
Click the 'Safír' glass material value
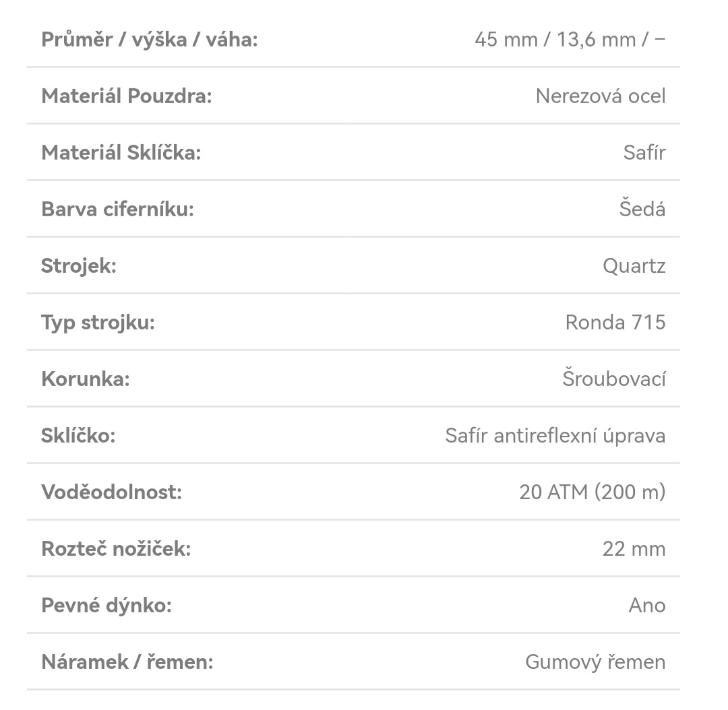644,153
